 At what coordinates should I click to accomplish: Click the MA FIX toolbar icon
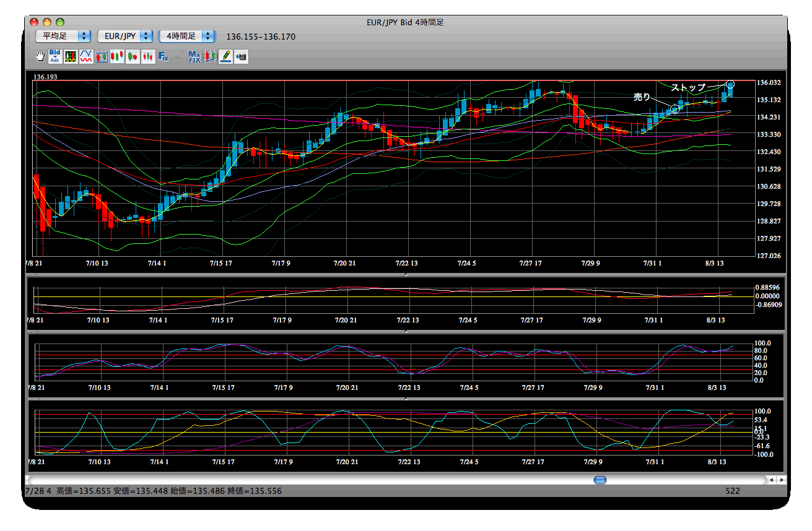click(194, 57)
